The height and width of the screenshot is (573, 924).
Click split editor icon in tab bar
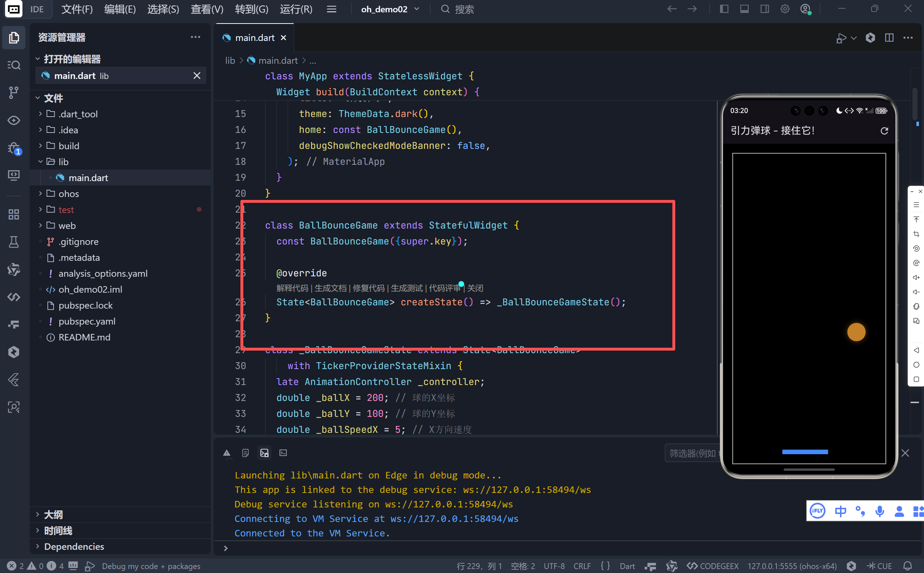click(889, 38)
